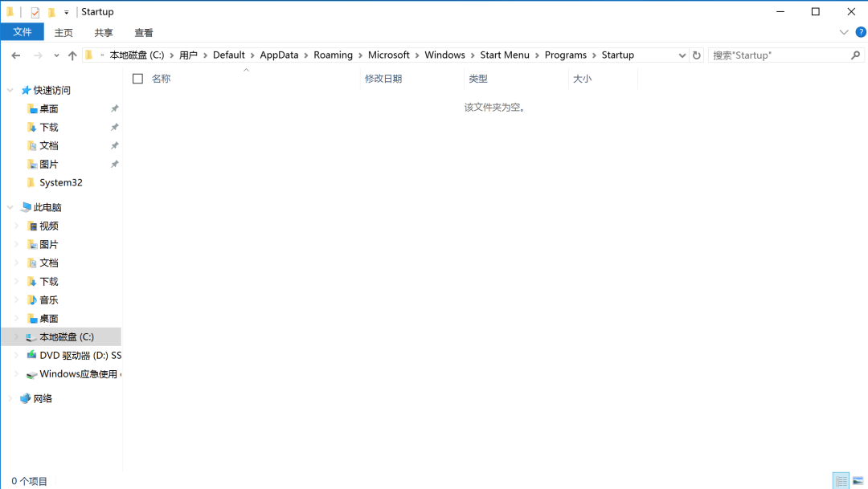Click the properties icon in title bar
The height and width of the screenshot is (489, 868).
pos(35,11)
